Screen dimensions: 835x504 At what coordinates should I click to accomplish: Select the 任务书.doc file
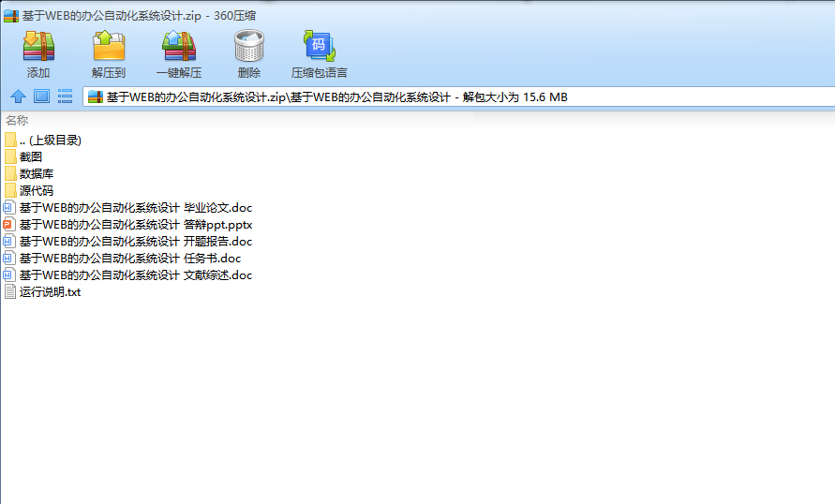123,259
